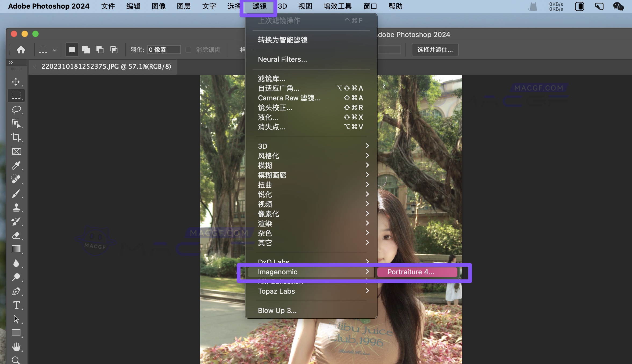This screenshot has width=632, height=364.
Task: Select the Eyedropper tool
Action: pos(16,166)
